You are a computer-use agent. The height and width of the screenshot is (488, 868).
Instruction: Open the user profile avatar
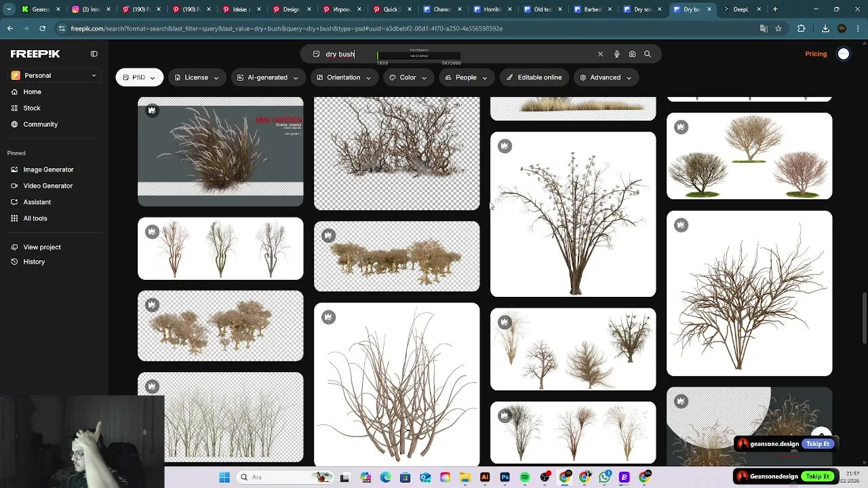(x=844, y=54)
